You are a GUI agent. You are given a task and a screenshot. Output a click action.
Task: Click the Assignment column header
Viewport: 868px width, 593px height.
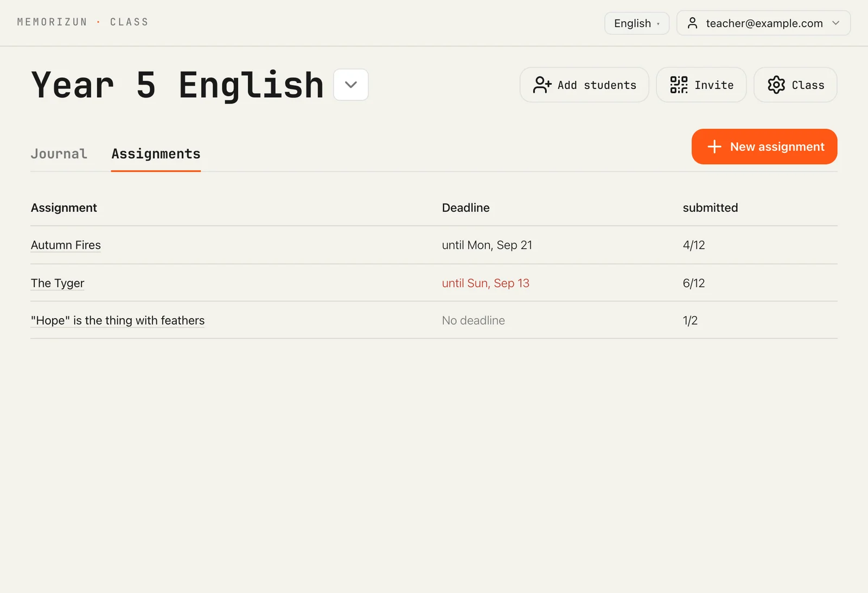[64, 208]
